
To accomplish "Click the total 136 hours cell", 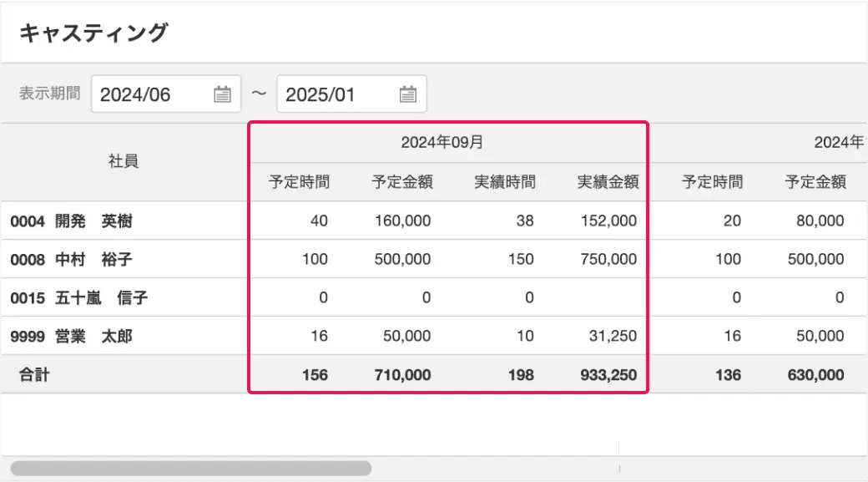I will click(x=728, y=375).
